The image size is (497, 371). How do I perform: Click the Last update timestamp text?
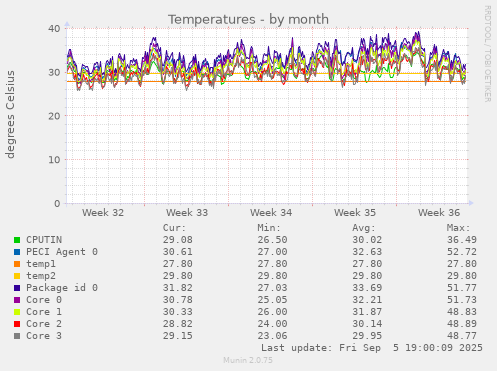[x=372, y=348]
